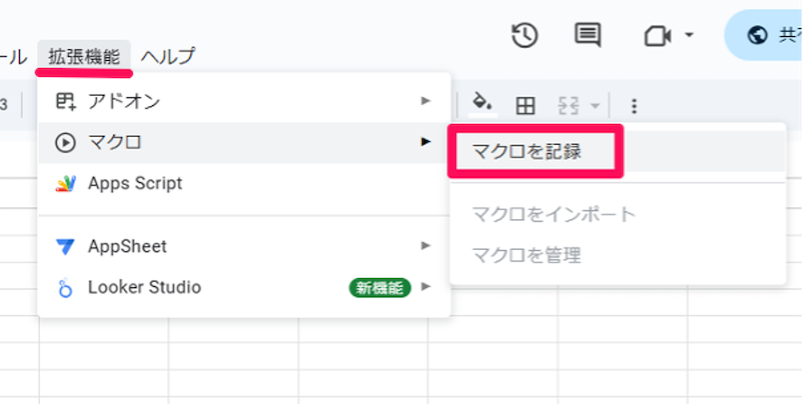Click the merge cells icon
This screenshot has height=404, width=804.
pos(569,106)
